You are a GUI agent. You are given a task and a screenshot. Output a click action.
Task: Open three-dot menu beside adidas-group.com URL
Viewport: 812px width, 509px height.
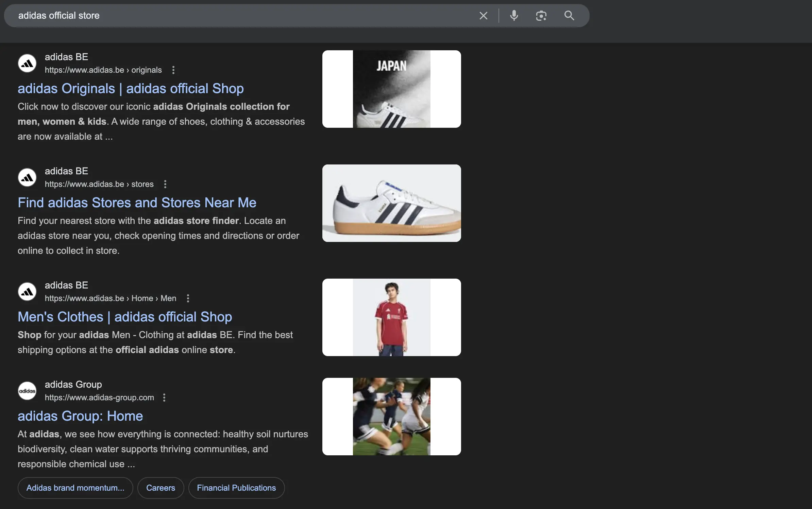click(x=164, y=398)
